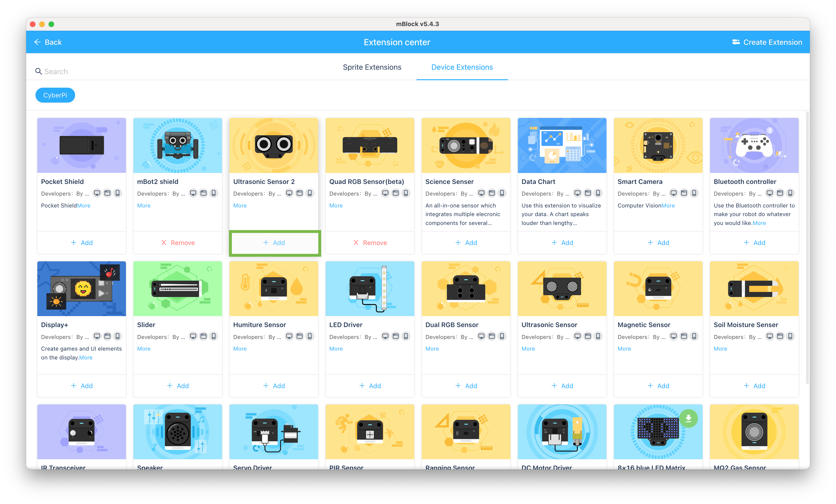836x504 pixels.
Task: Open More link for Slider
Action: [x=143, y=349]
